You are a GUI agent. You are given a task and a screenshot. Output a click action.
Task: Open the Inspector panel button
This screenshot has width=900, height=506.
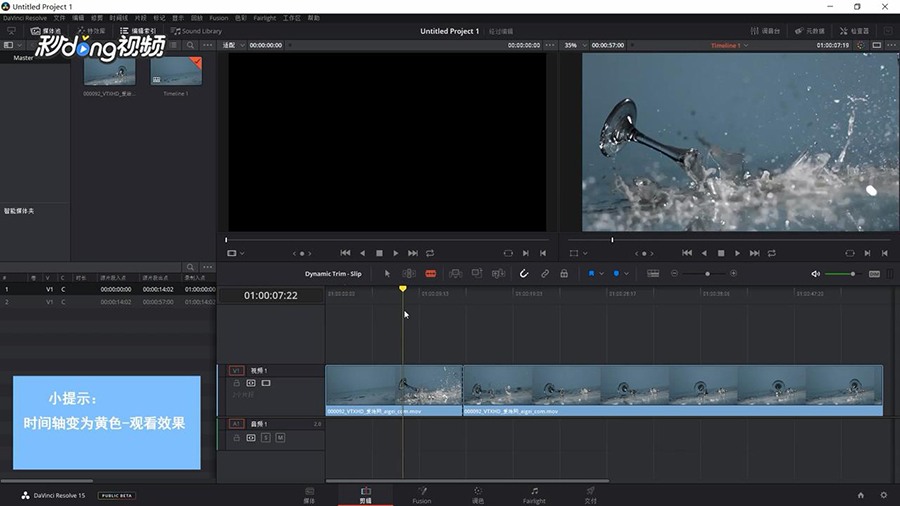point(853,31)
